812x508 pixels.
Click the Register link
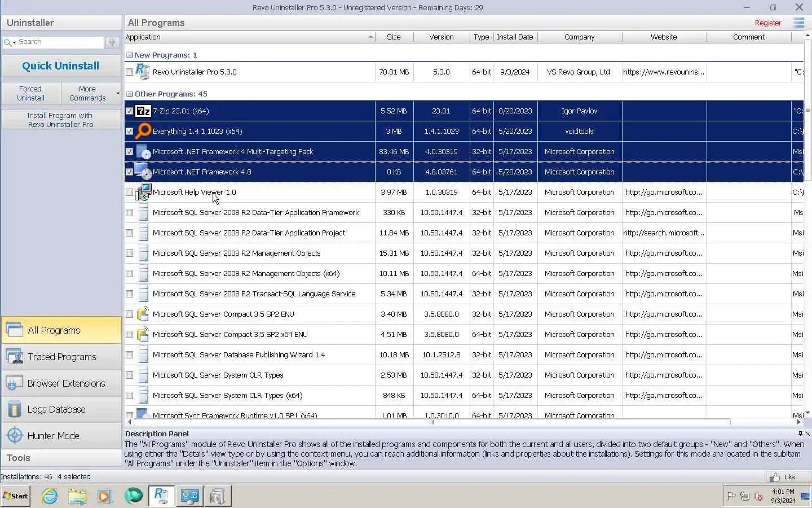point(768,23)
